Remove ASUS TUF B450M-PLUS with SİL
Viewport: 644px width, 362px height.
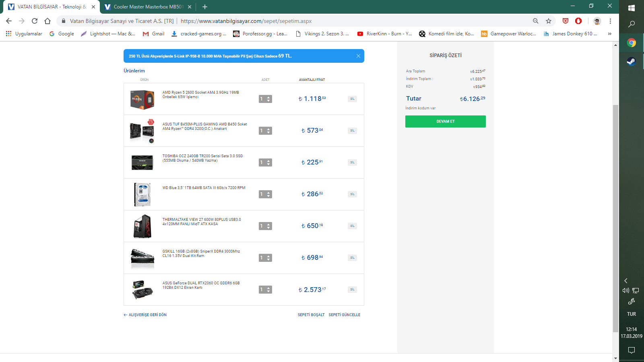click(352, 131)
